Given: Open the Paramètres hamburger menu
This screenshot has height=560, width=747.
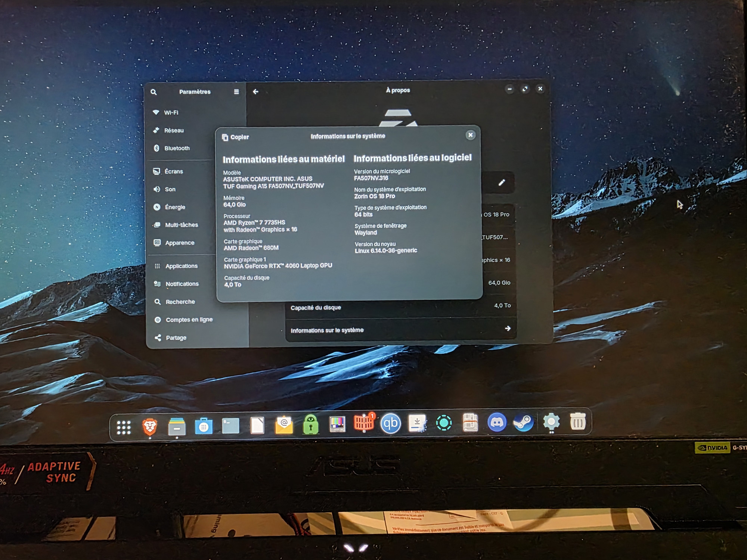Looking at the screenshot, I should coord(236,92).
